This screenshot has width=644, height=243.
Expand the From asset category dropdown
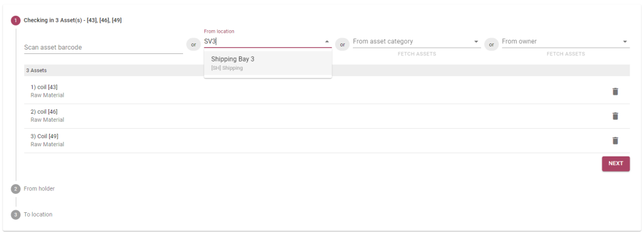pos(476,41)
